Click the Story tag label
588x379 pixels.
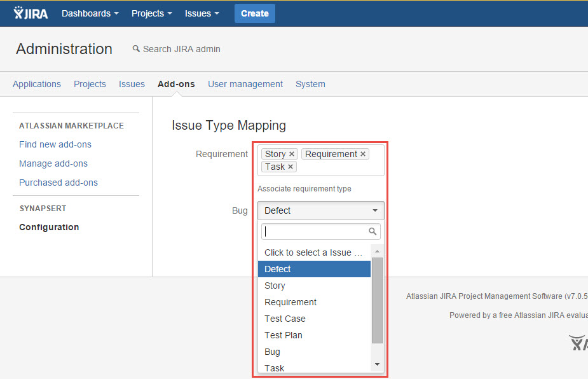click(x=275, y=155)
